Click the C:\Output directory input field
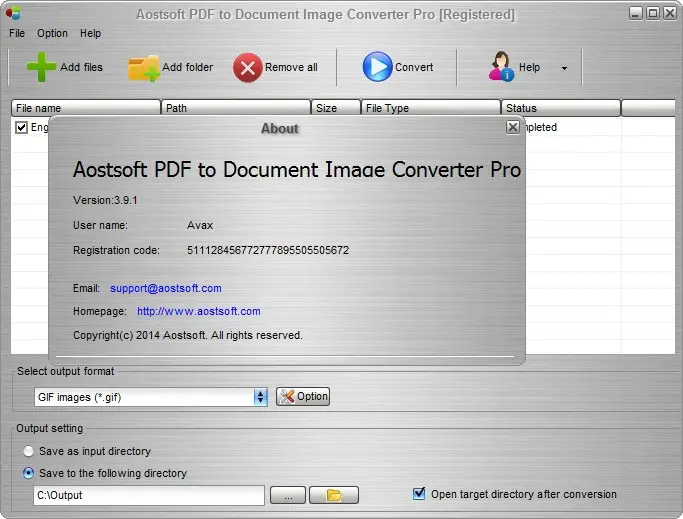Viewport: 683px width, 519px height. click(x=149, y=495)
